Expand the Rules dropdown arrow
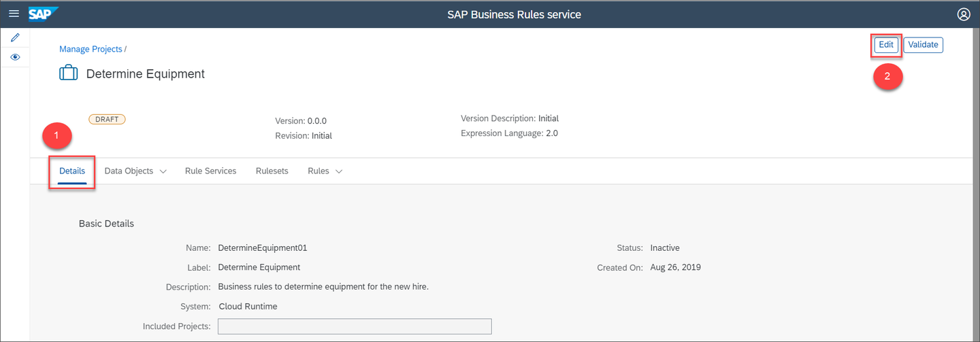Viewport: 980px width, 342px height. [x=338, y=172]
